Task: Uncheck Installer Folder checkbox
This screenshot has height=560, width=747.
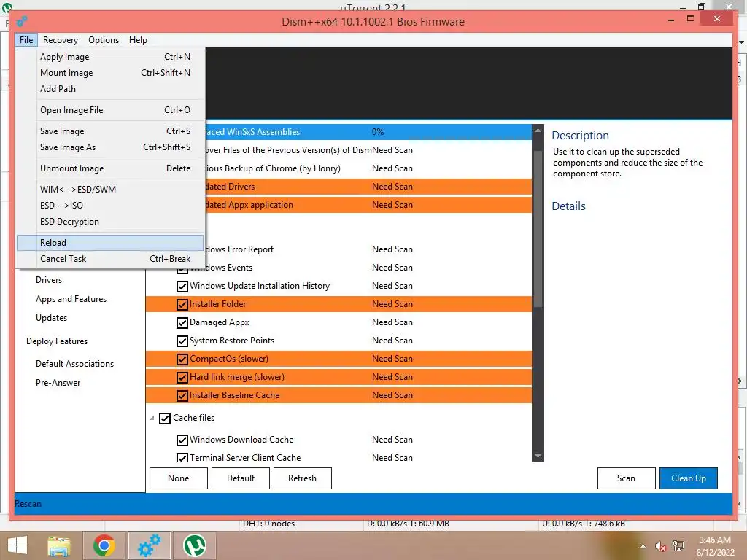Action: point(182,304)
